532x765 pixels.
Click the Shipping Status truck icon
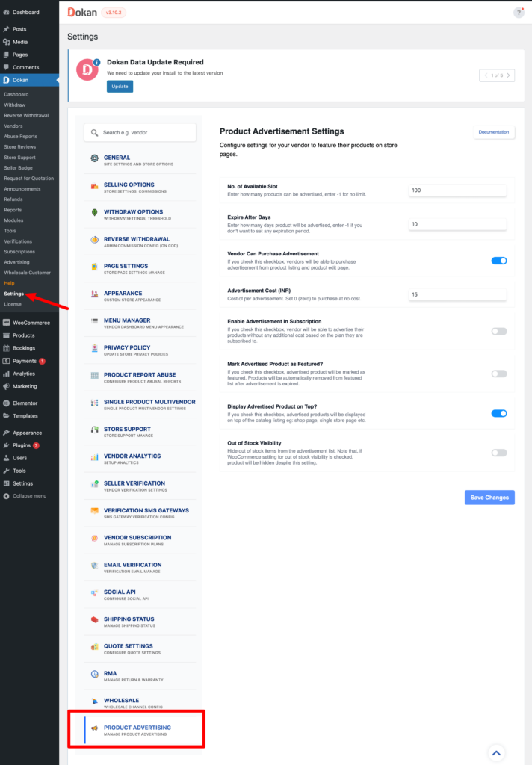pos(95,620)
